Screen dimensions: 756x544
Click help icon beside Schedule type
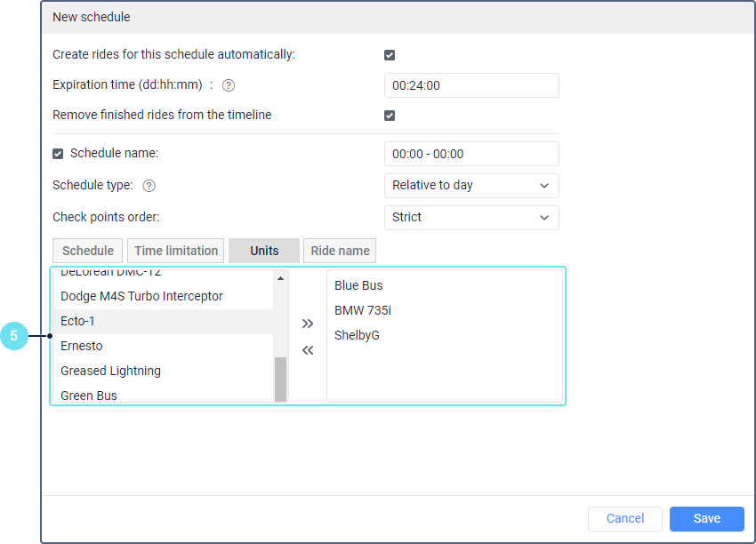149,186
